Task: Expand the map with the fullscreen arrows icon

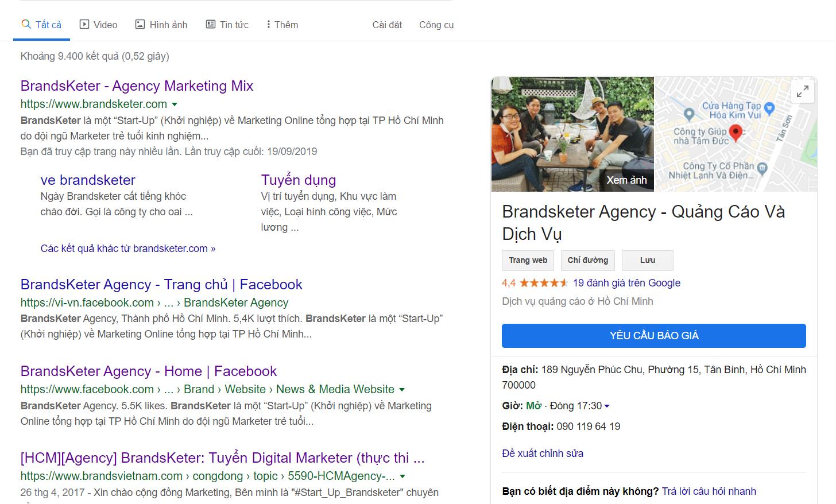Action: click(803, 91)
